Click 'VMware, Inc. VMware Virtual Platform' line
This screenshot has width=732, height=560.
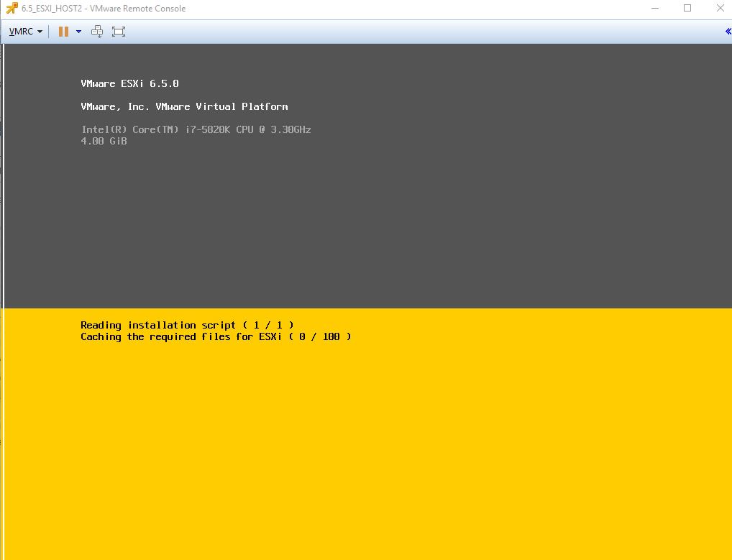pyautogui.click(x=184, y=107)
